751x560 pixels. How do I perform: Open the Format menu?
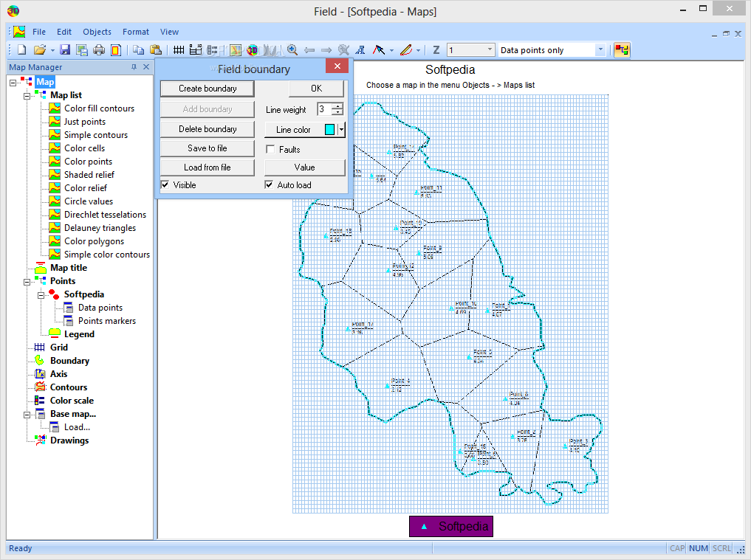click(x=136, y=32)
